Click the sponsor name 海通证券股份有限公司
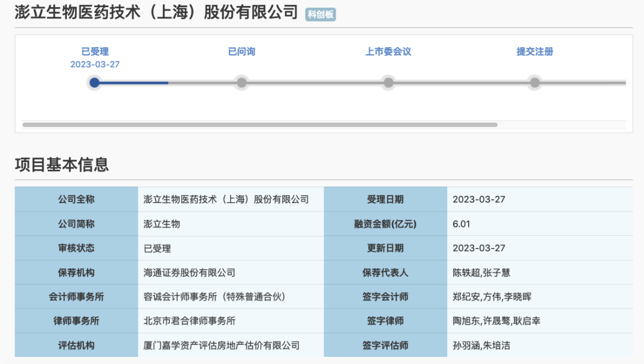The width and height of the screenshot is (644, 364). (x=190, y=272)
